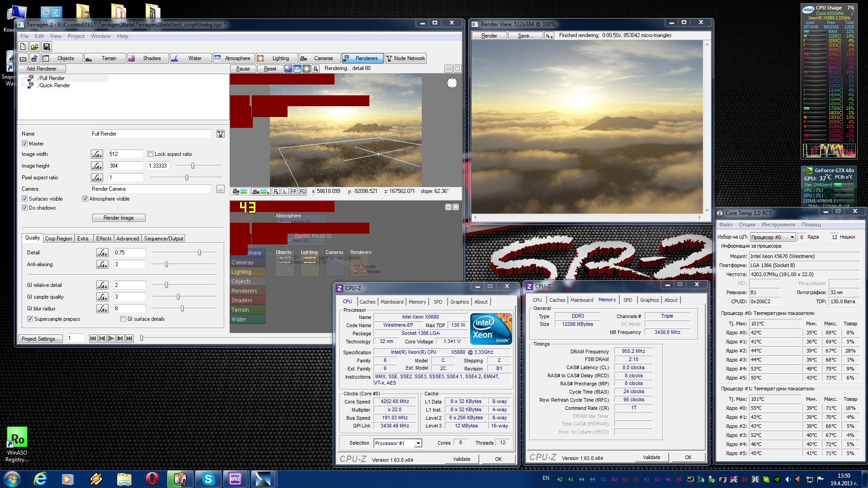Image resolution: width=868 pixels, height=488 pixels.
Task: Click the FP button below preview
Action: [293, 192]
